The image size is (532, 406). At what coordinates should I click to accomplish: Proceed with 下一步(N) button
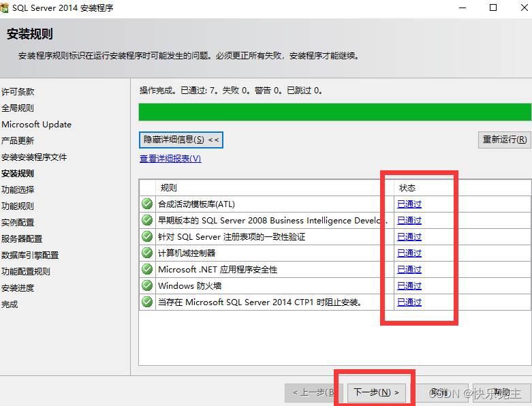(376, 392)
